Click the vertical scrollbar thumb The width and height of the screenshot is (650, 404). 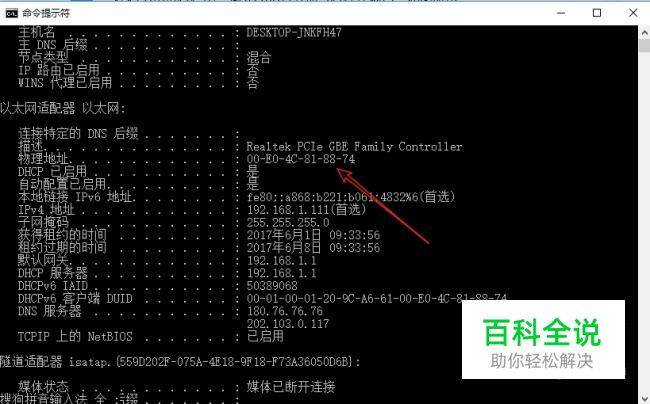[644, 46]
